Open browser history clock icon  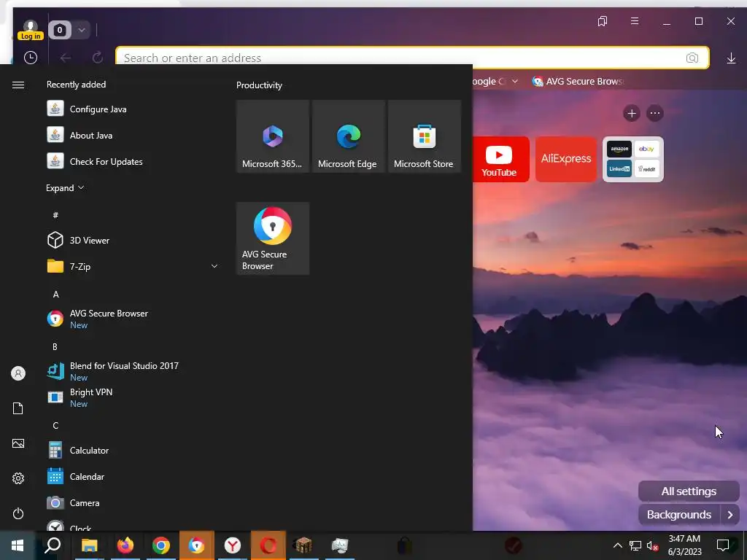(x=31, y=58)
